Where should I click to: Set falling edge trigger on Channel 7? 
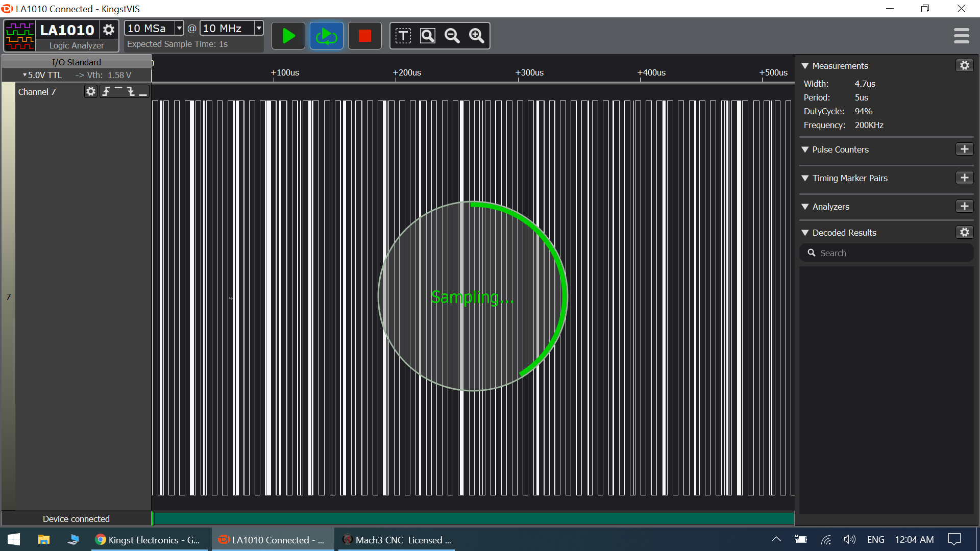tap(131, 91)
